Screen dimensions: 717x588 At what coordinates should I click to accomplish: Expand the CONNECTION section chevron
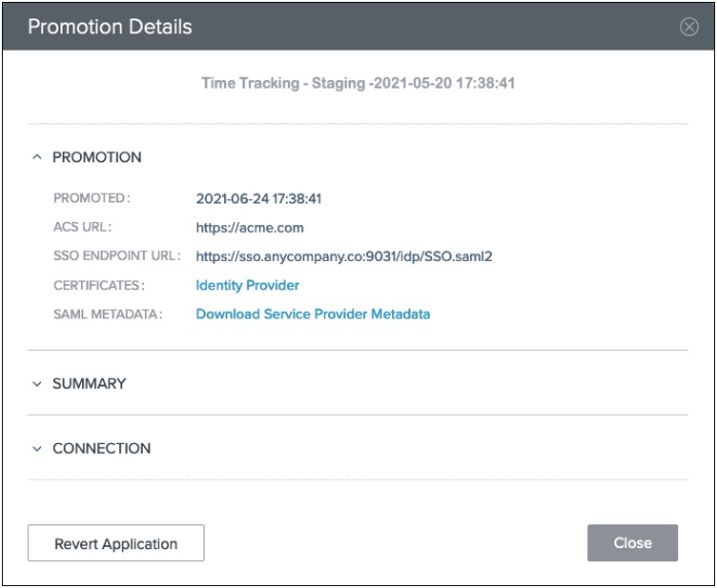[37, 449]
